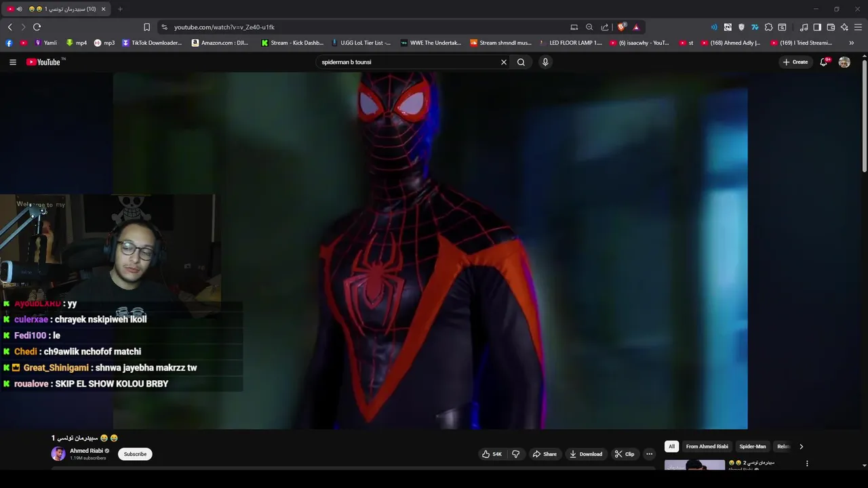Reload the current page

tap(37, 27)
